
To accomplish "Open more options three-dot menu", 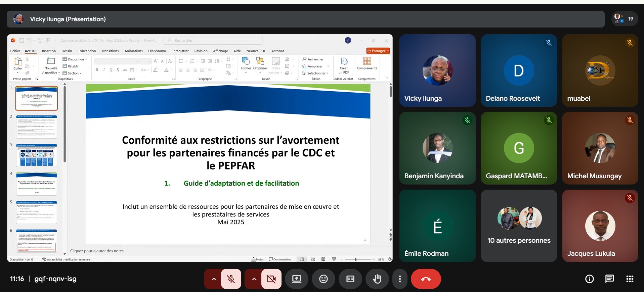I will pyautogui.click(x=399, y=279).
